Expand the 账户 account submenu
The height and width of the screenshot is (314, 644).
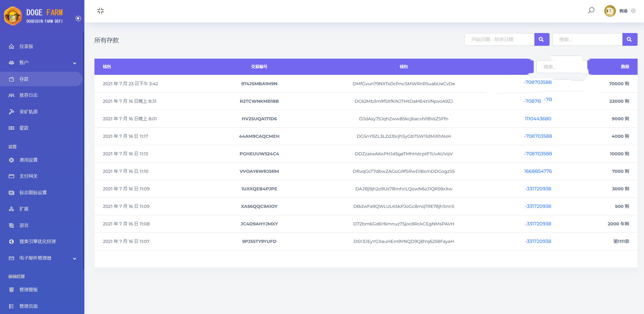(x=75, y=63)
